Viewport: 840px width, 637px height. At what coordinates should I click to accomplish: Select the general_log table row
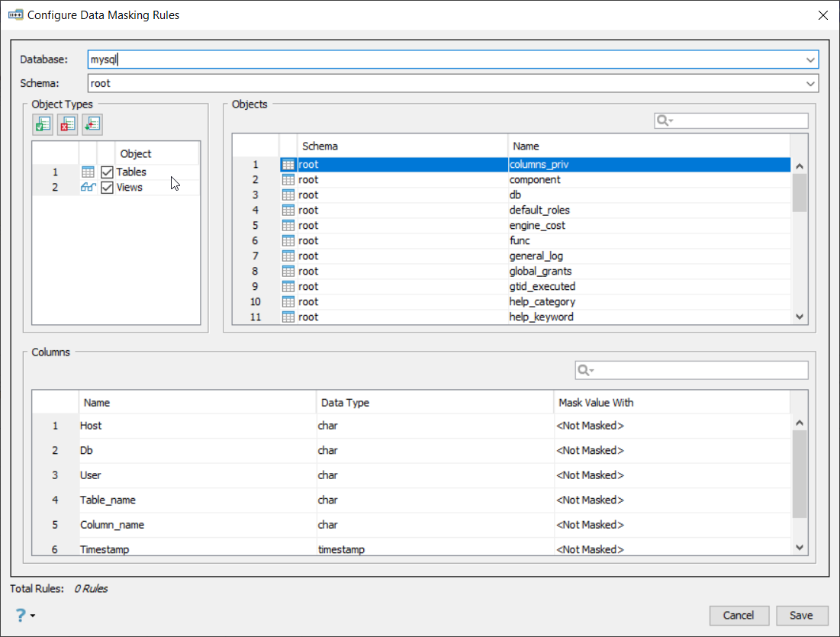(536, 256)
